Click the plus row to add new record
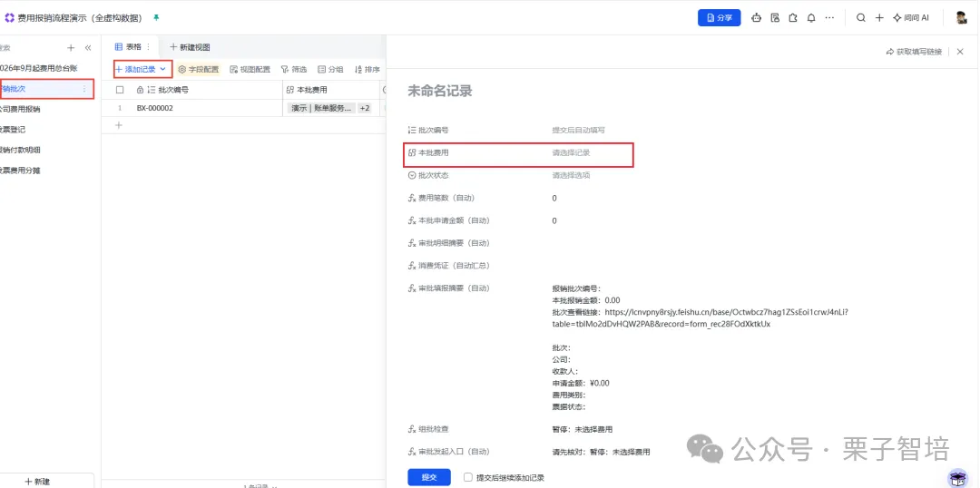The width and height of the screenshot is (980, 488). (x=119, y=125)
